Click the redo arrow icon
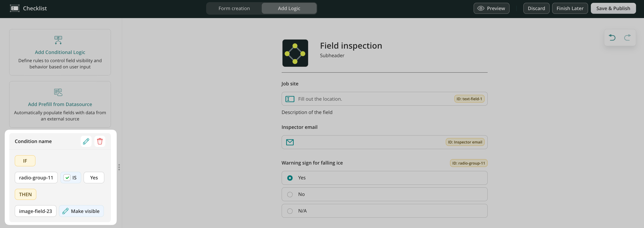 [627, 38]
